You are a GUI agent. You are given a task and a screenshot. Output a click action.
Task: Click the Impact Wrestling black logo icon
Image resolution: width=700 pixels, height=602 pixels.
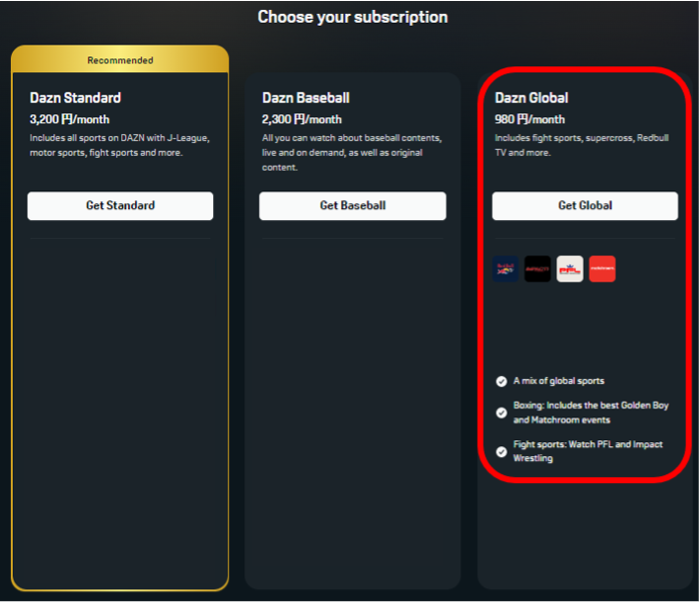[x=538, y=269]
